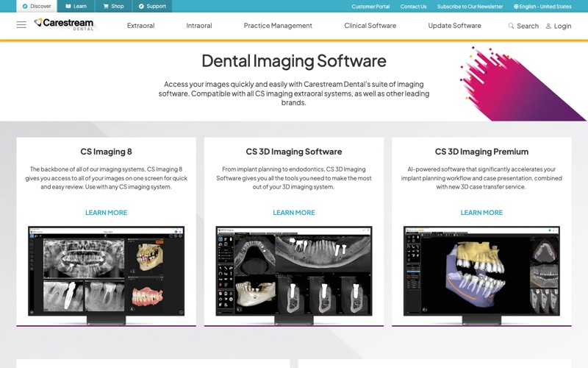588x368 pixels.
Task: Click the Search magnifier icon
Action: pos(511,26)
